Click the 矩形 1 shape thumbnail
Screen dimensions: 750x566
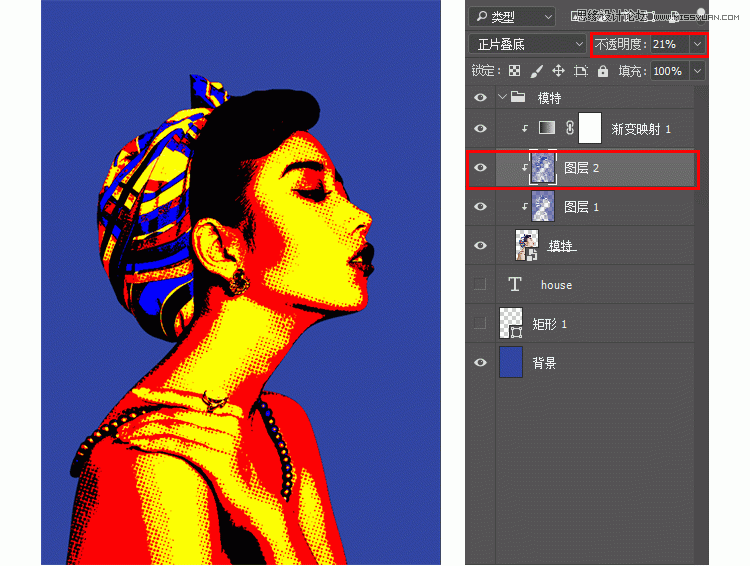[x=511, y=323]
